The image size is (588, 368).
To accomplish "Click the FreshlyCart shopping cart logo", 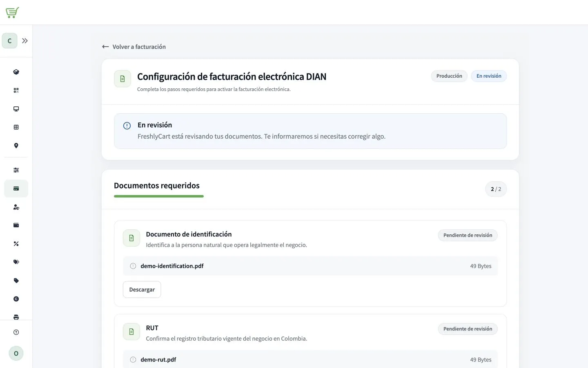I will [12, 12].
